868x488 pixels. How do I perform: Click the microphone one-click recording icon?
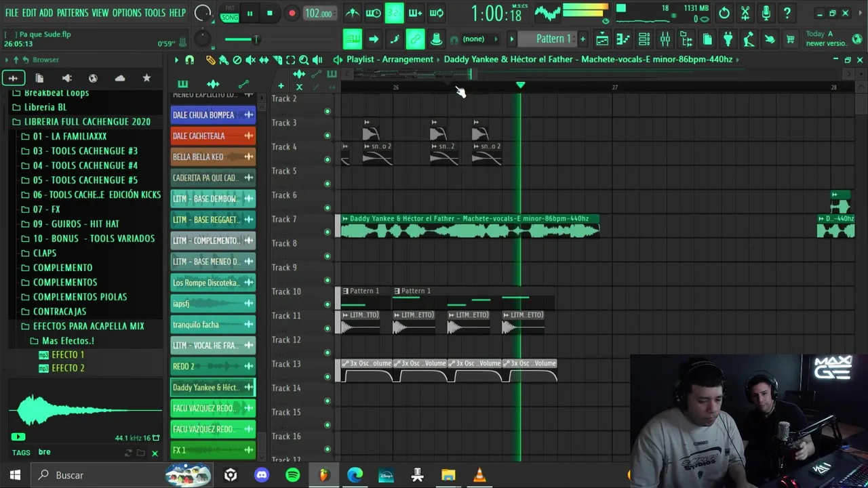(766, 13)
